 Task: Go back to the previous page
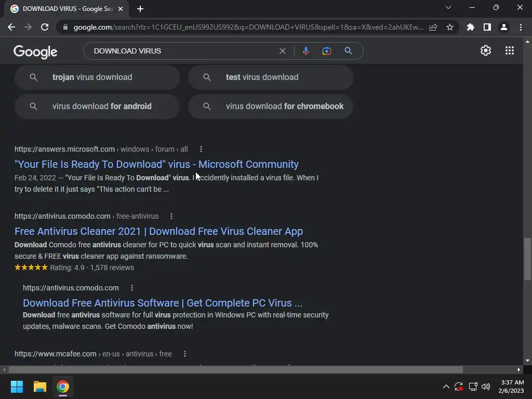click(11, 27)
